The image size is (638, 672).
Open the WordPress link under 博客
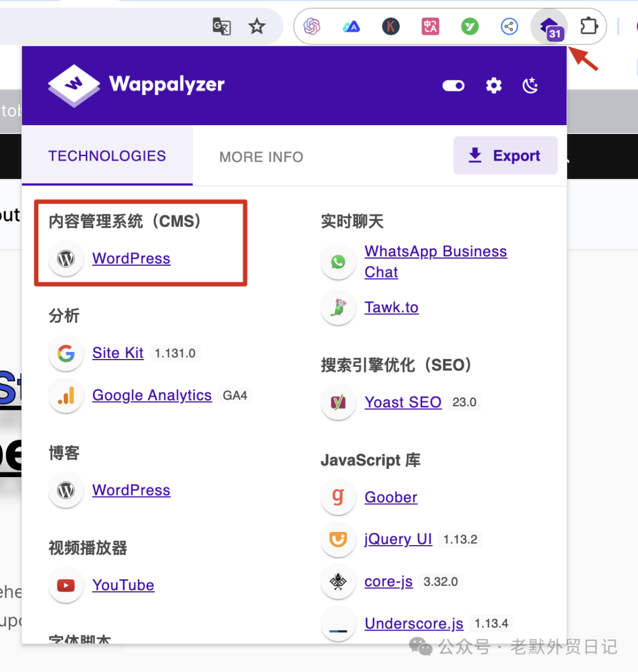(131, 490)
